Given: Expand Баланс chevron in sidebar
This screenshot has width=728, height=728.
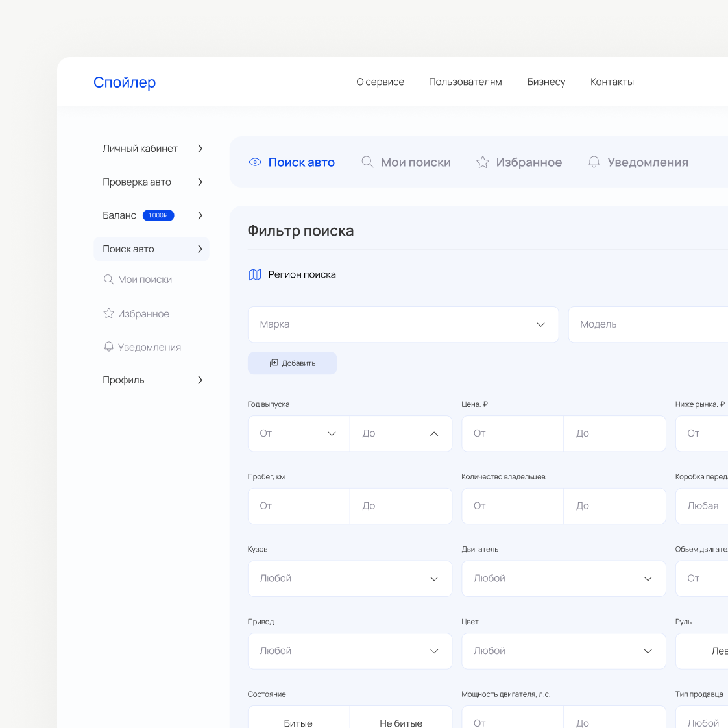Looking at the screenshot, I should pyautogui.click(x=200, y=215).
